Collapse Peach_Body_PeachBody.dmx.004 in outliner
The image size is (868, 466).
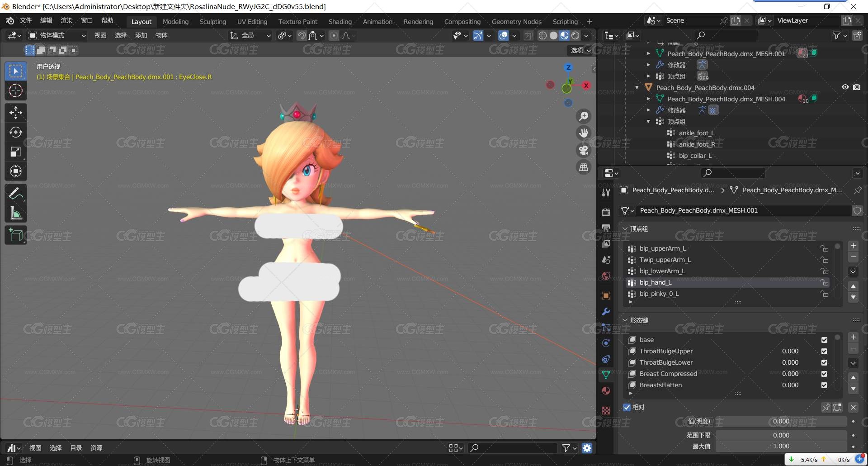pos(637,88)
